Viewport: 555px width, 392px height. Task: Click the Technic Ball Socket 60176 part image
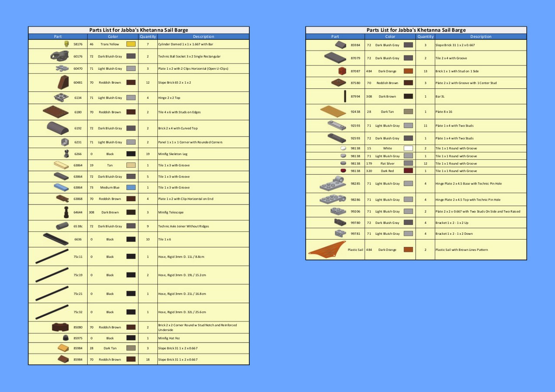(60, 56)
